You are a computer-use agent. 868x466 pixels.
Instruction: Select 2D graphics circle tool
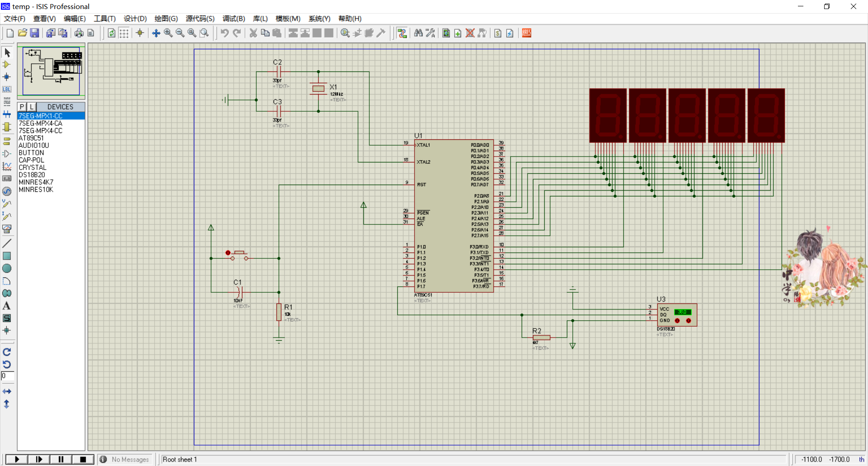point(7,268)
